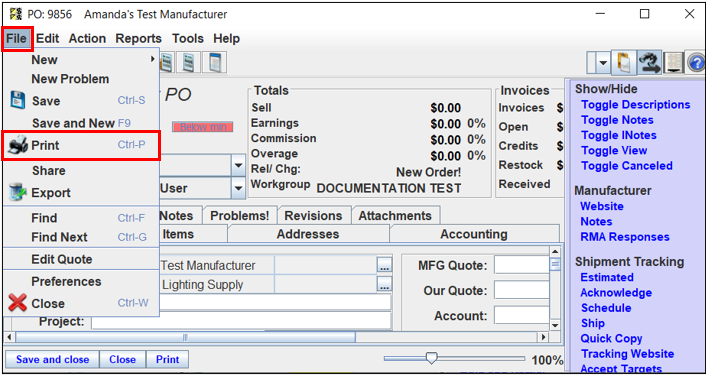The image size is (706, 377).
Task: Click the Quick Copy link
Action: [611, 339]
